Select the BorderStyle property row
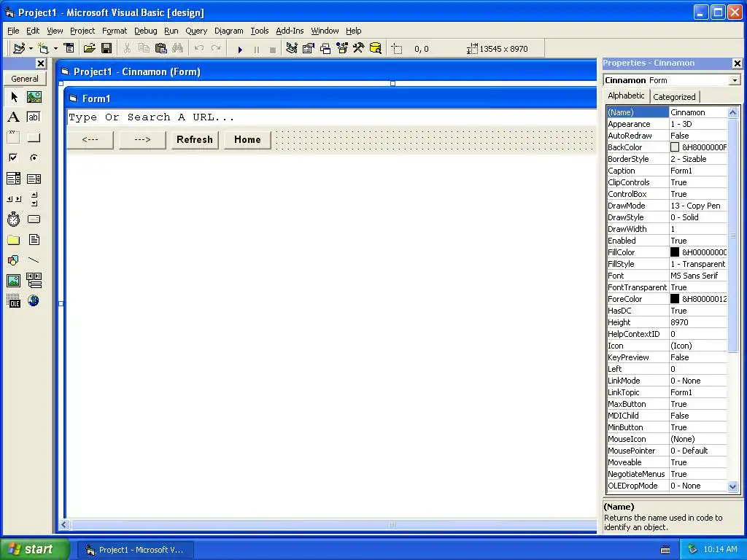Image resolution: width=747 pixels, height=560 pixels. tap(667, 159)
